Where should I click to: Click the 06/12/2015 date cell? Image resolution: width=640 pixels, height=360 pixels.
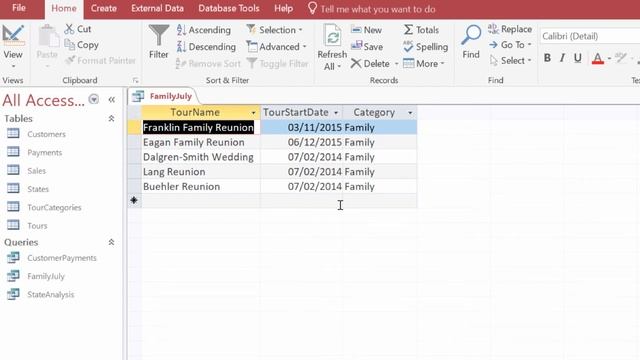302,142
